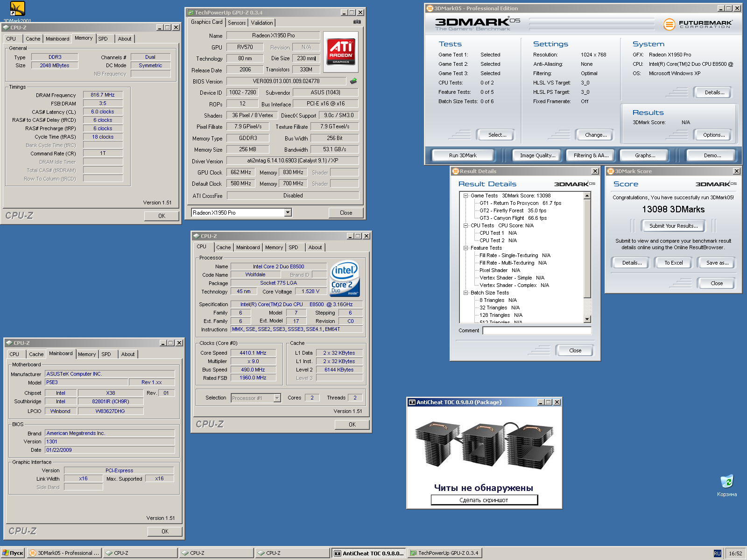This screenshot has height=560, width=747.
Task: Launch the Demo... button in 3DMark05
Action: tap(712, 155)
